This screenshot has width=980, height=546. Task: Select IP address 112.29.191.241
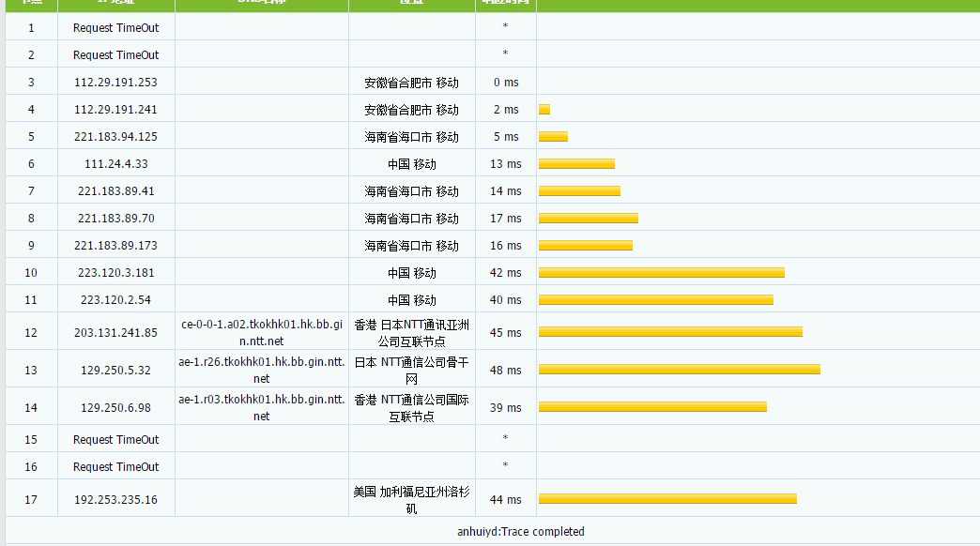pos(115,110)
